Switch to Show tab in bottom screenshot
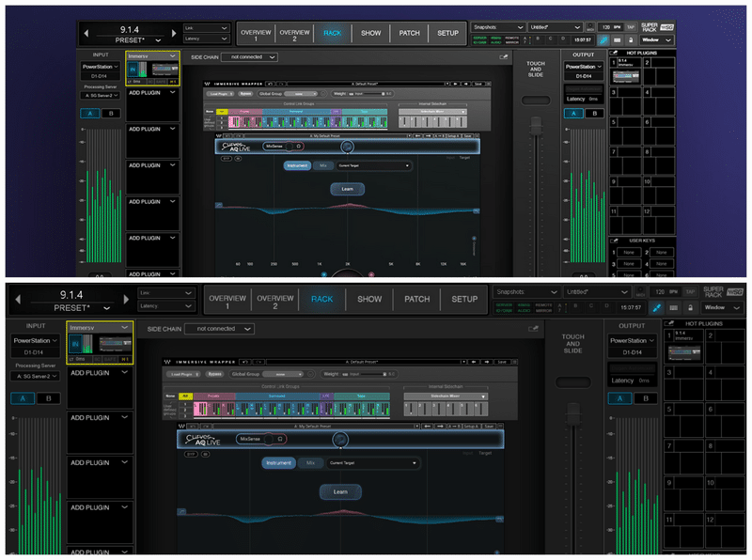 tap(369, 299)
